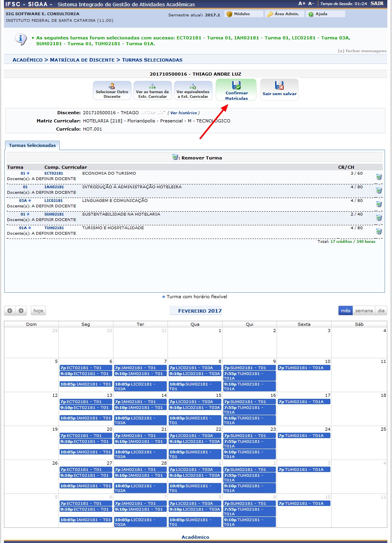Go to next month in calendar
This screenshot has width=392, height=543.
pos(21,311)
